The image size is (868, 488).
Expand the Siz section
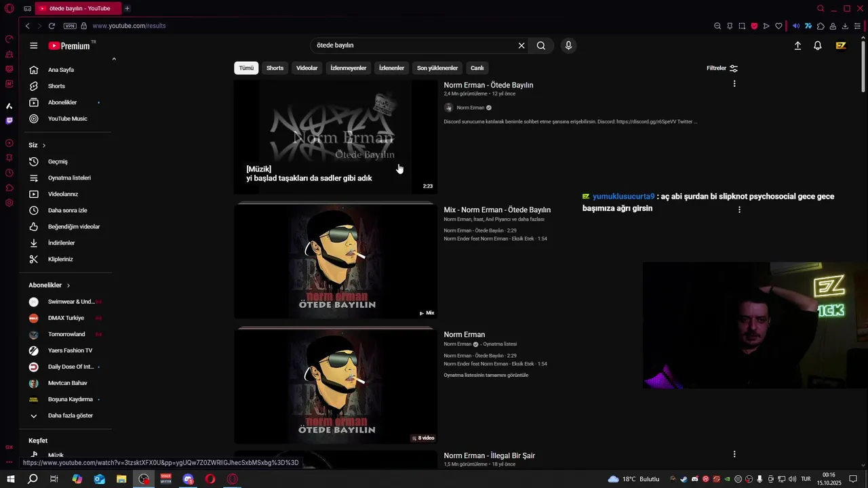pyautogui.click(x=37, y=145)
